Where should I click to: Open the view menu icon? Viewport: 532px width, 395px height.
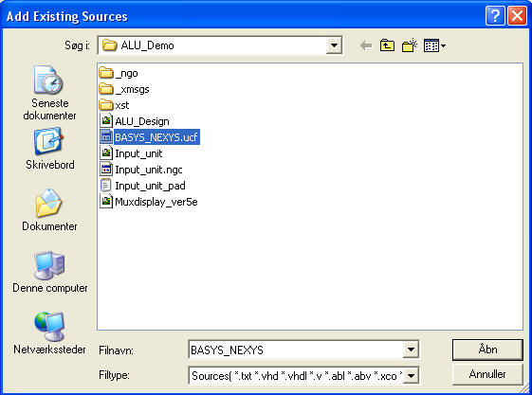(434, 45)
